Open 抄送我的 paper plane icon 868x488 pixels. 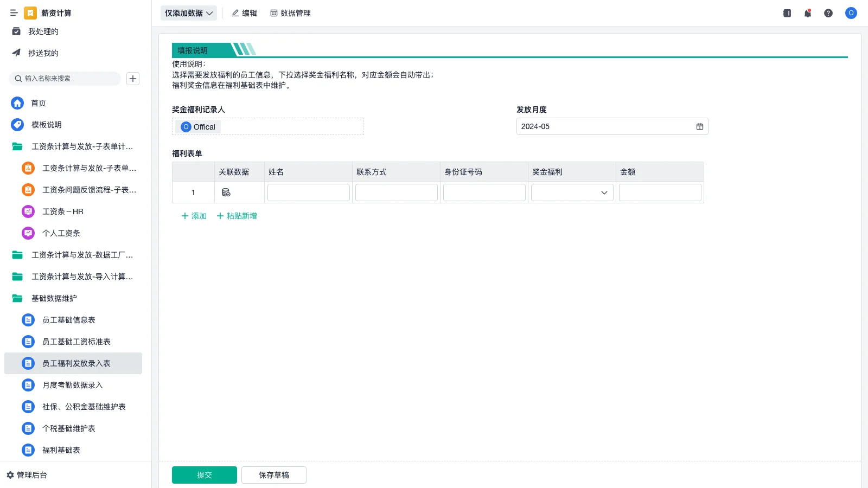click(16, 53)
